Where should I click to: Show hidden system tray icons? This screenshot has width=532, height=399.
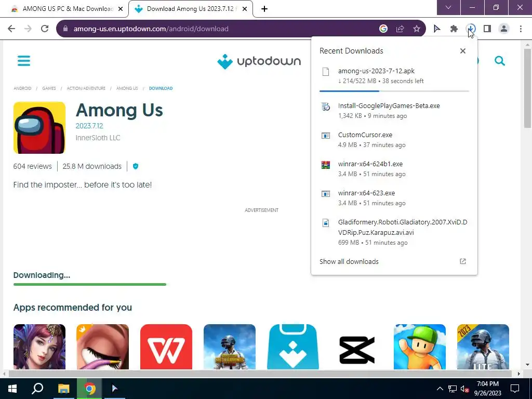point(440,389)
